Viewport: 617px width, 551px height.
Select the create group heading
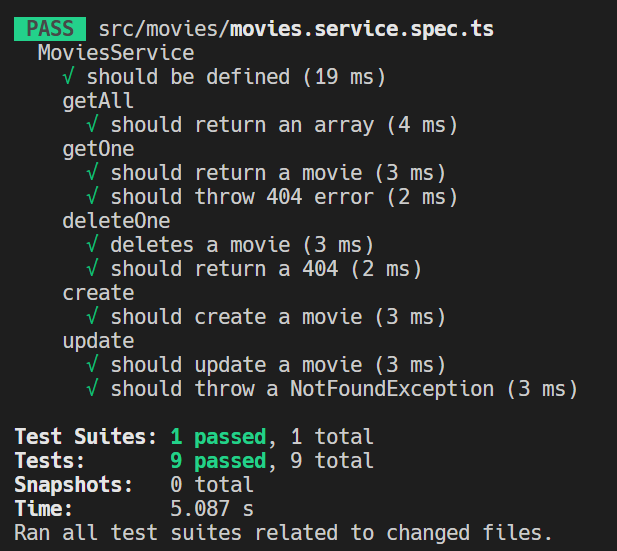pos(98,293)
